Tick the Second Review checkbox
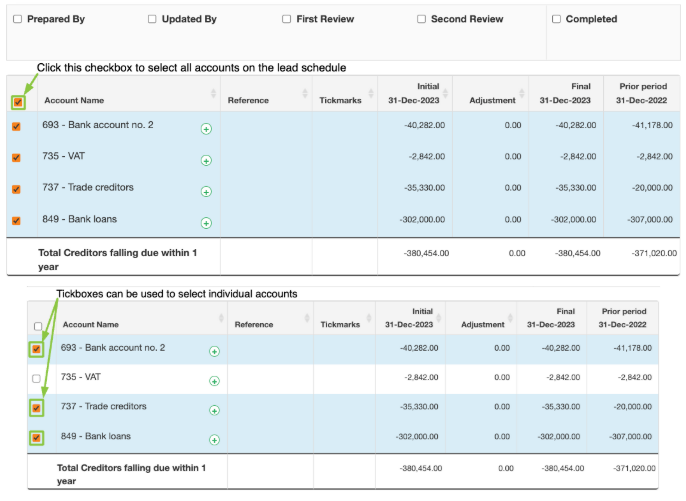Viewport: 686px width, 501px height. tap(421, 19)
